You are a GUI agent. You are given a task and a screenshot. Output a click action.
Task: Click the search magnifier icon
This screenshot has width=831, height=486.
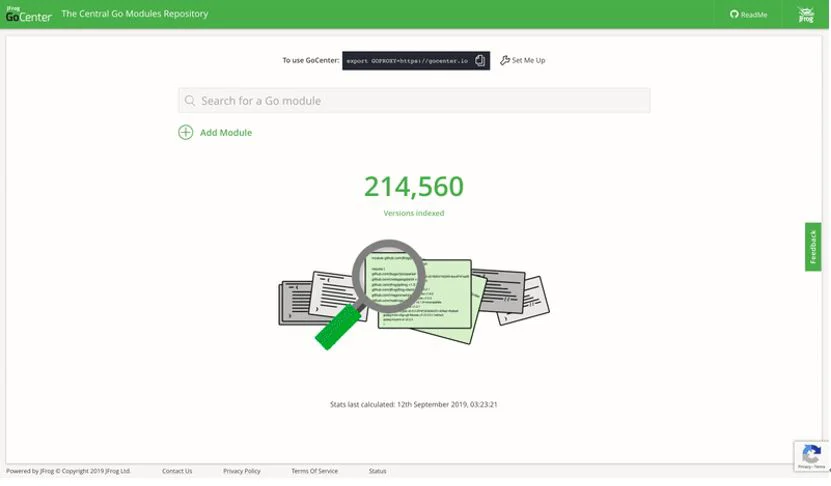click(190, 101)
